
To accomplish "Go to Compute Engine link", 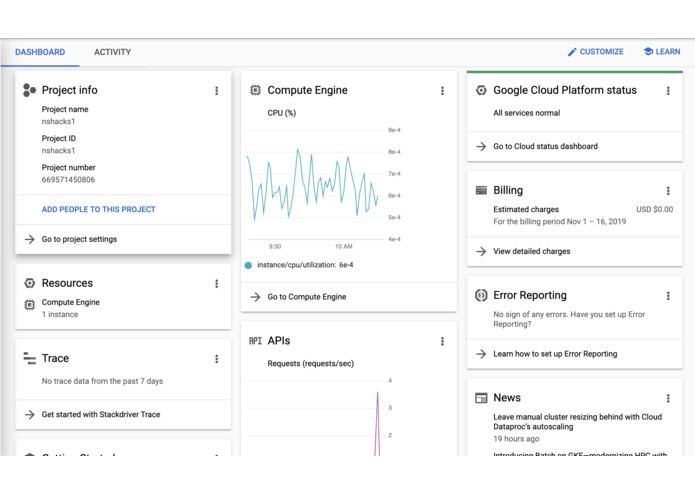I will click(x=306, y=297).
